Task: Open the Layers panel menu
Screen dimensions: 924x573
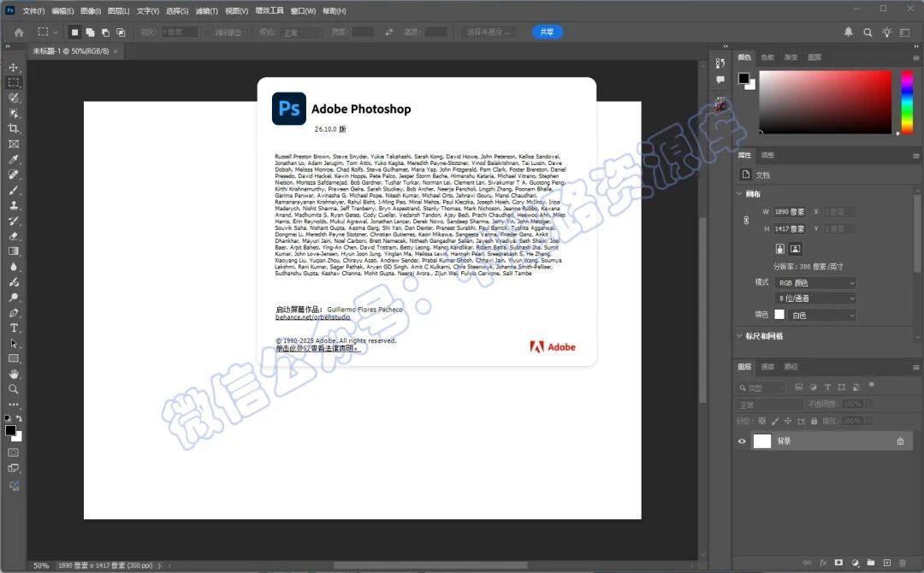Action: (915, 368)
